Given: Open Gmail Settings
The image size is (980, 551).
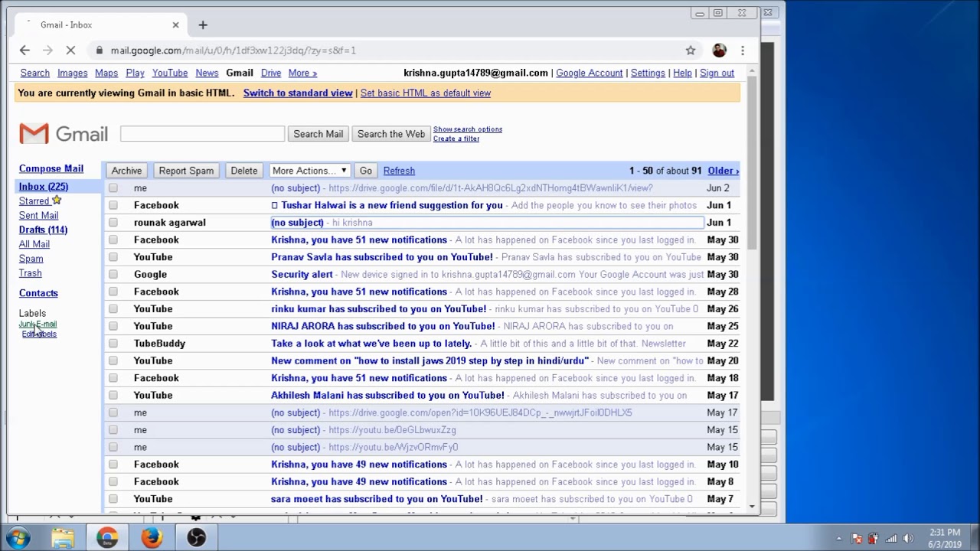Looking at the screenshot, I should click(648, 73).
